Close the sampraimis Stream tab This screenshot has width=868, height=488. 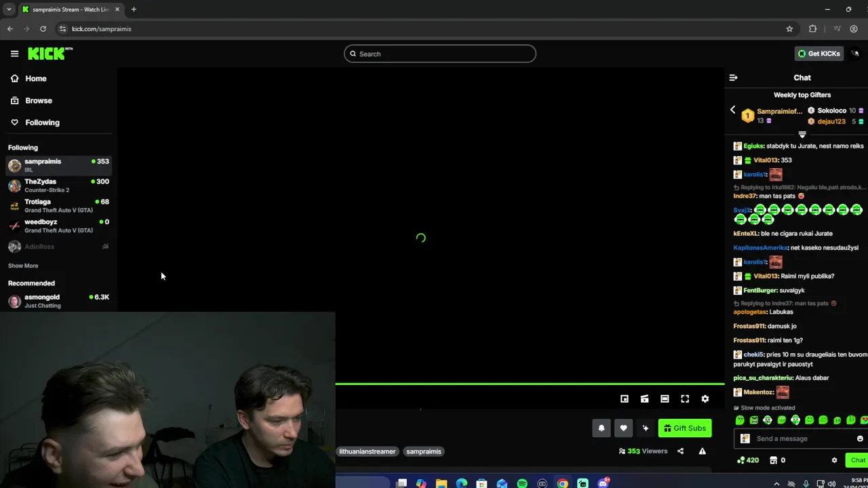click(x=117, y=9)
